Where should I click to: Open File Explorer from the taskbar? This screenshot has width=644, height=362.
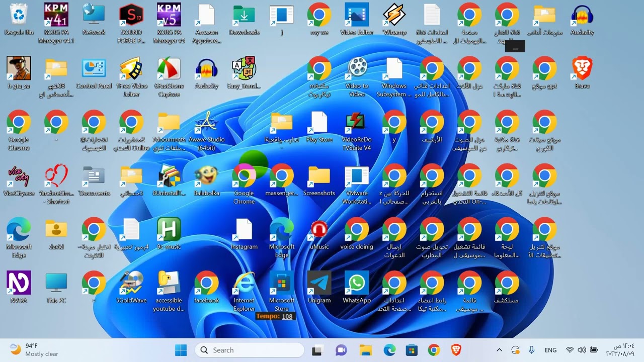[365, 350]
